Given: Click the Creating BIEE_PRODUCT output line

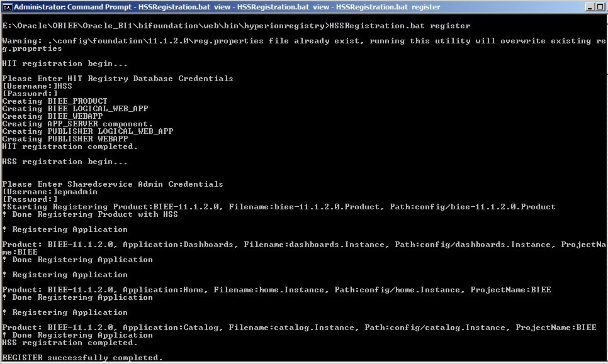Looking at the screenshot, I should 54,101.
